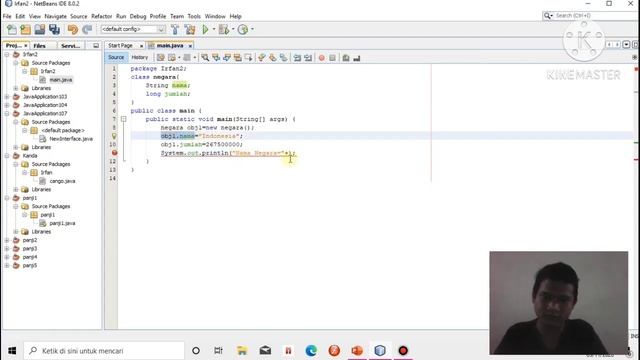This screenshot has height=360, width=640.
Task: Switch to the Services tab
Action: tap(70, 46)
